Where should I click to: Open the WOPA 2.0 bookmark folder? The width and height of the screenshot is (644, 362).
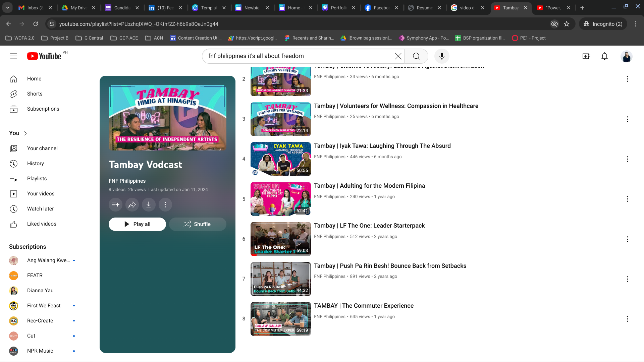point(20,38)
